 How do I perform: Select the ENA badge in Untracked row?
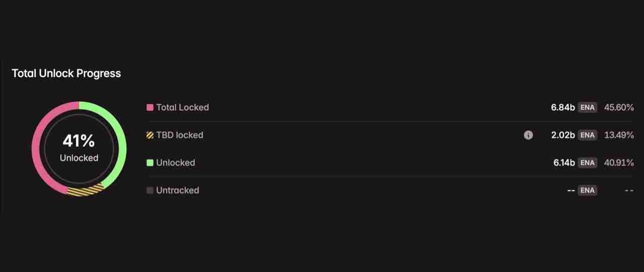pos(588,190)
